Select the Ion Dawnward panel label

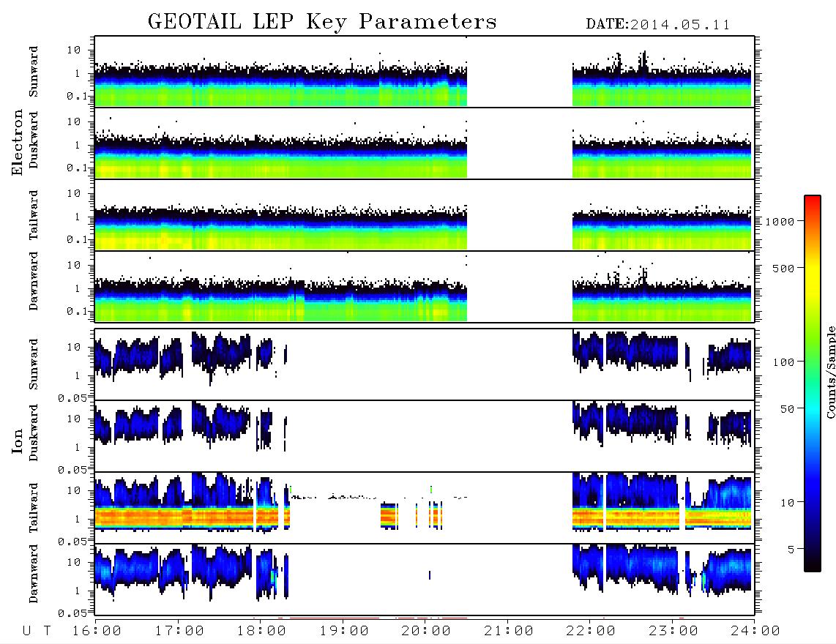pos(34,574)
